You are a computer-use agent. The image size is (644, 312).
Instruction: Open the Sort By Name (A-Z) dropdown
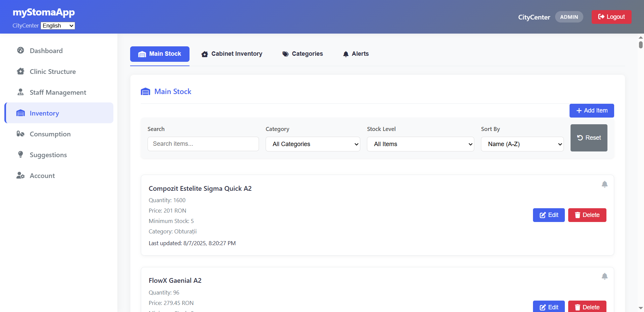(x=522, y=144)
